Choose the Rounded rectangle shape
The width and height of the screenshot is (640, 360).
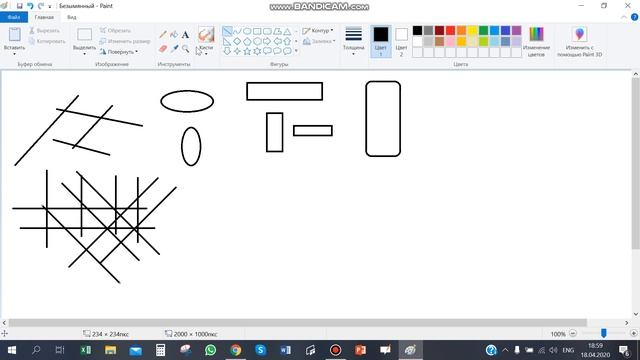click(x=267, y=31)
